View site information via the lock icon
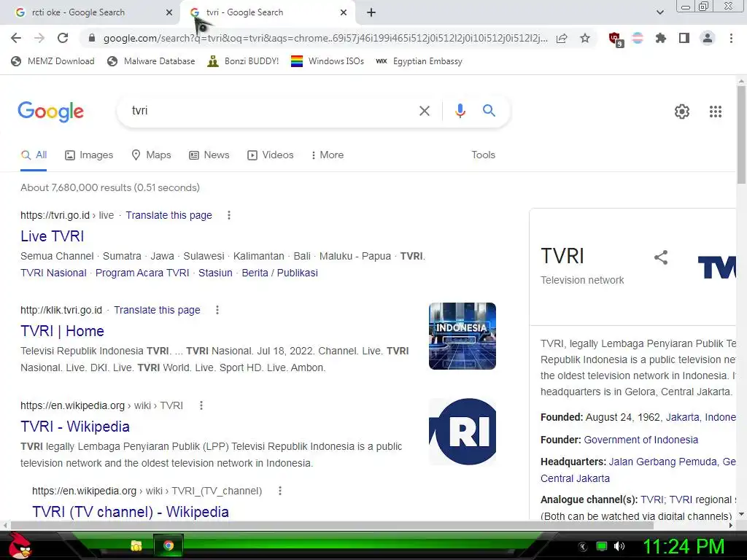 pos(92,38)
